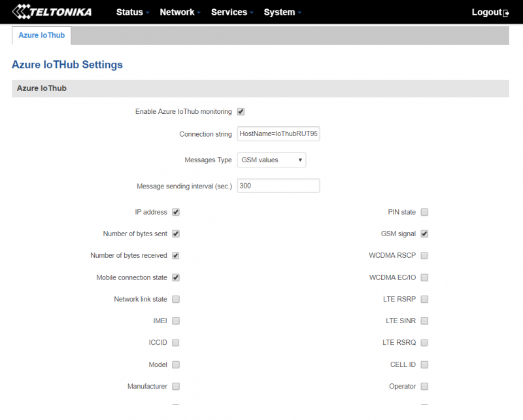The height and width of the screenshot is (420, 523).
Task: Click the Status menu dropdown arrow
Action: (x=148, y=12)
